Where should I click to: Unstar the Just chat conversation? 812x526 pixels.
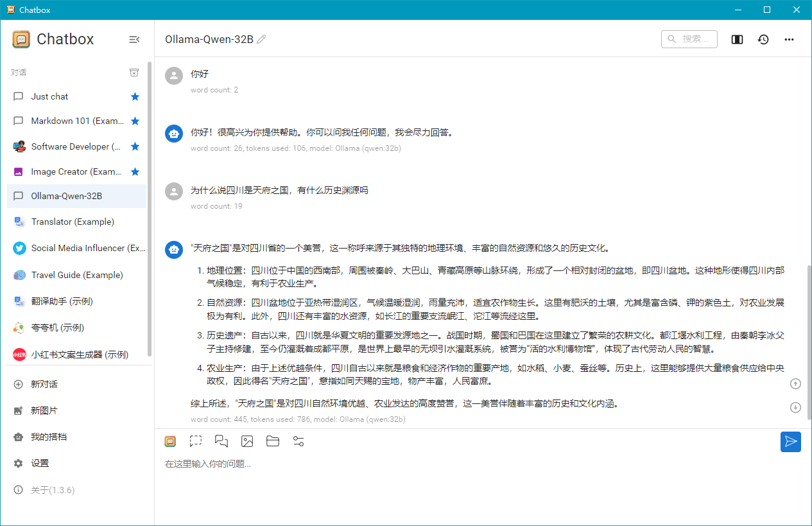pyautogui.click(x=135, y=96)
